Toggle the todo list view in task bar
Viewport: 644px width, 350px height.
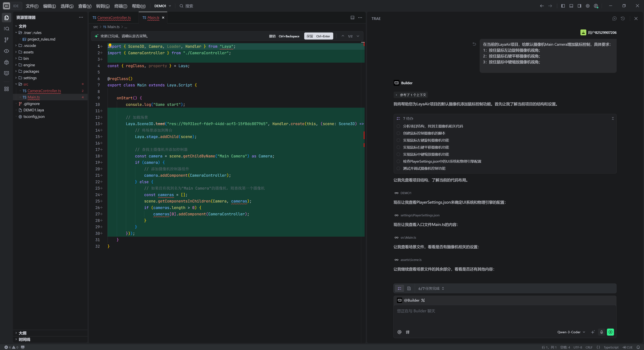(x=399, y=288)
